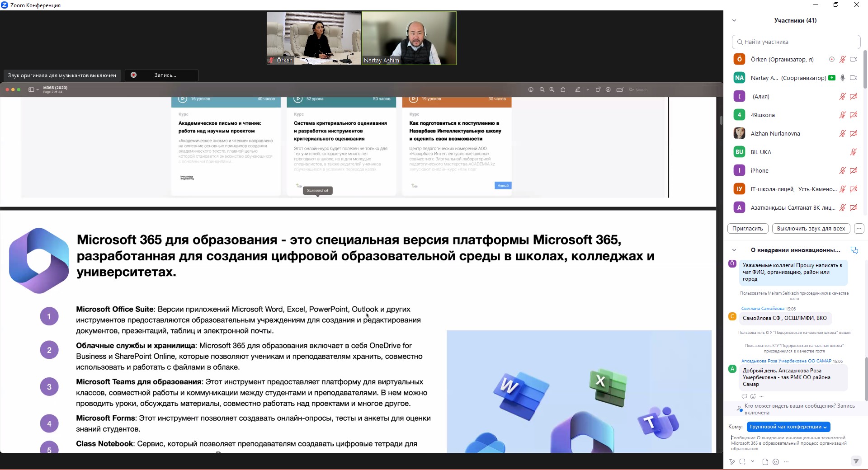Image resolution: width=868 pixels, height=470 pixels.
Task: Click the chat screenshot capture icon
Action: tap(743, 461)
